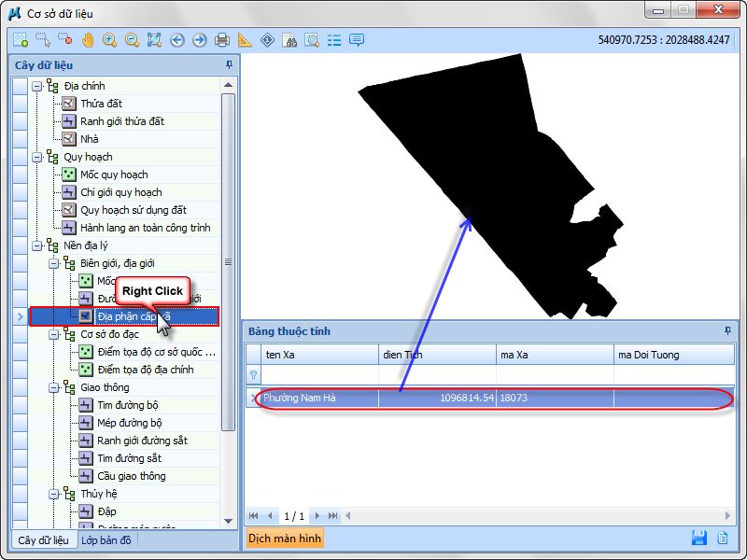747x560 pixels.
Task: Click the Zoom Out magnifier
Action: coord(133,40)
